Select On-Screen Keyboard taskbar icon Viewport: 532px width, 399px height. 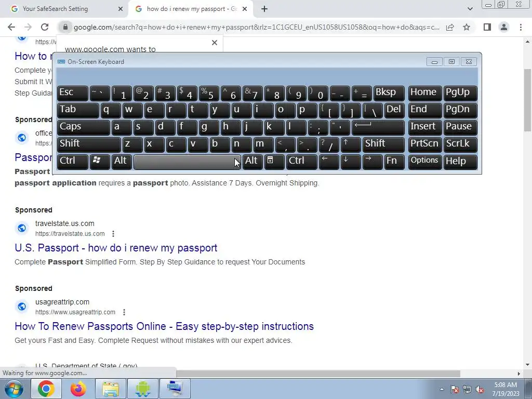point(175,389)
